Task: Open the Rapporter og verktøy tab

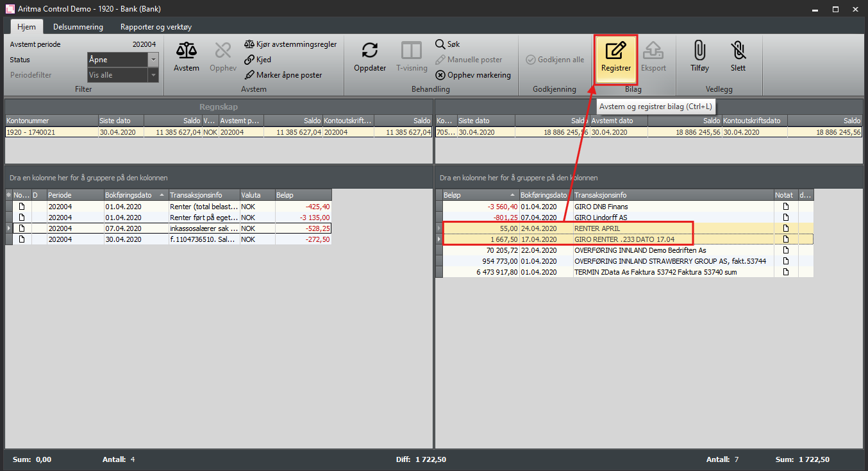Action: [x=156, y=27]
